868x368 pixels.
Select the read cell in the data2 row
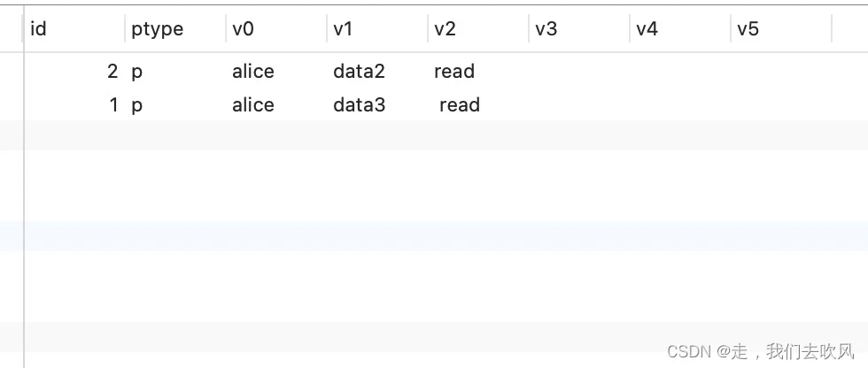[478, 72]
